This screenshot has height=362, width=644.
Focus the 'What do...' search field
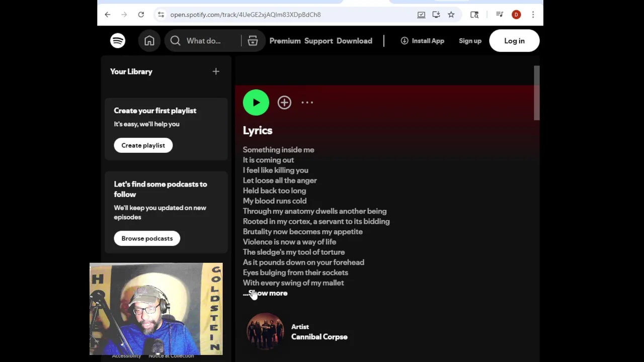204,41
